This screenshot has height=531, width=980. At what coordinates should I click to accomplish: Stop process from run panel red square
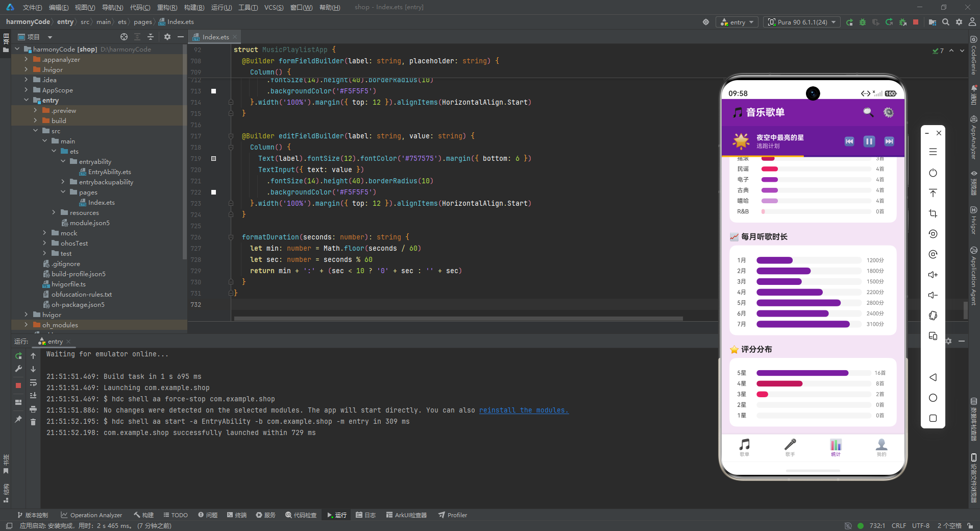[x=18, y=385]
